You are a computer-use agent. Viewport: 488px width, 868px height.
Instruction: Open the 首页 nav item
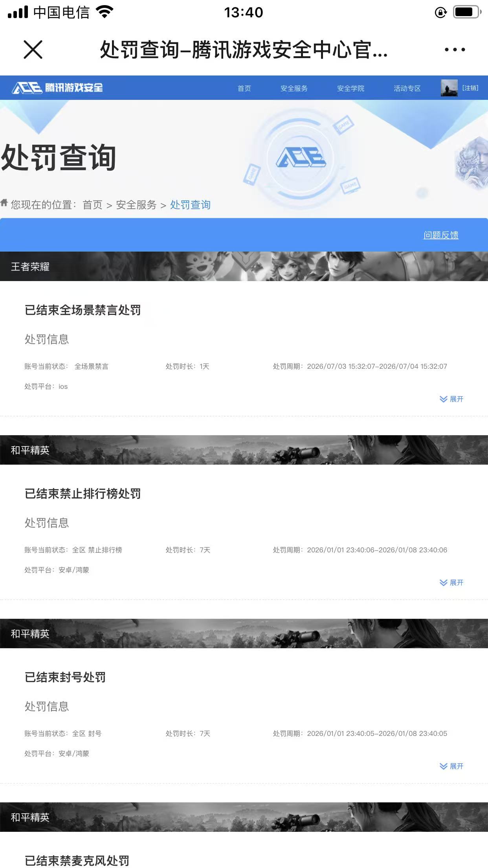click(244, 88)
